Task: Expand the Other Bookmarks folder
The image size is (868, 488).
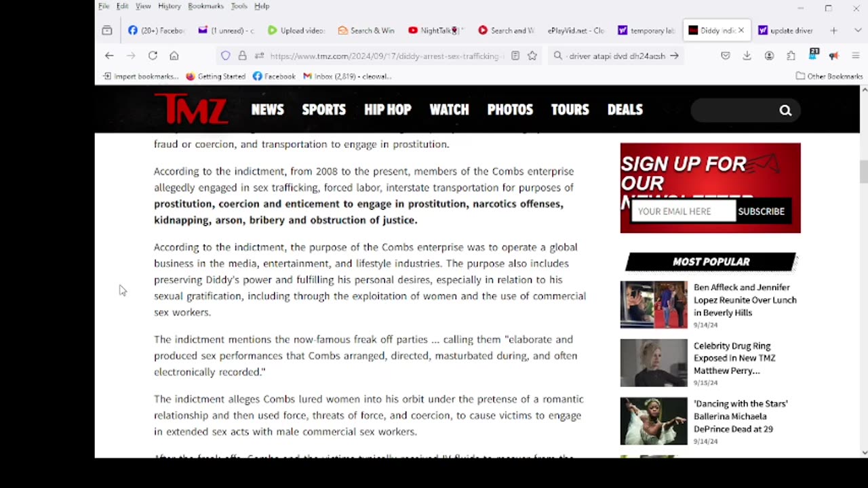Action: click(829, 76)
